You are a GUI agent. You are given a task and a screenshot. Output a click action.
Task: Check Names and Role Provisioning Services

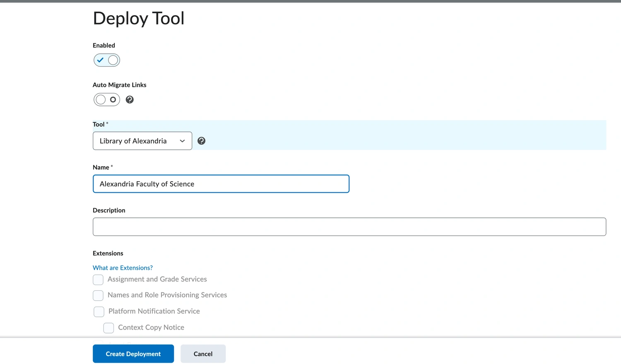(x=98, y=296)
